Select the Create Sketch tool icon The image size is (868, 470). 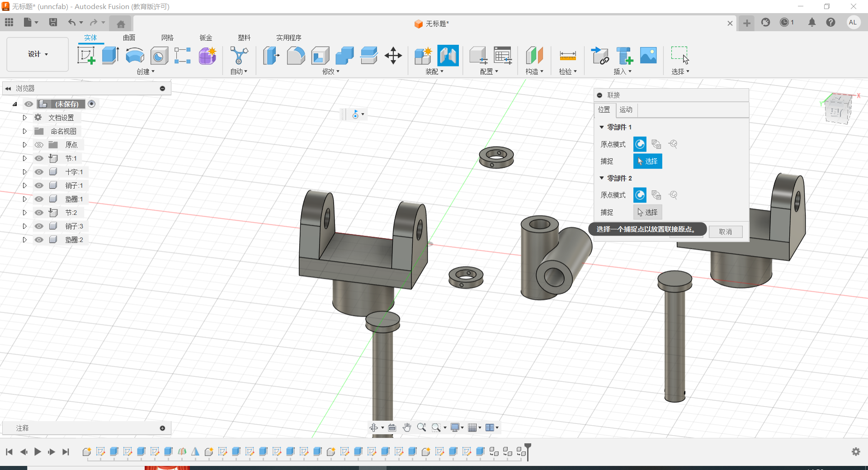(86, 56)
